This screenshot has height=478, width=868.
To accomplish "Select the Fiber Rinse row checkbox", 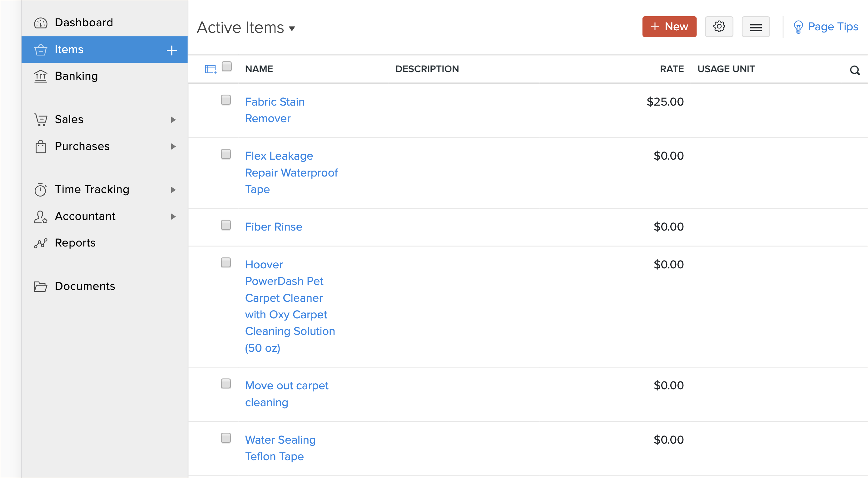I will click(226, 225).
